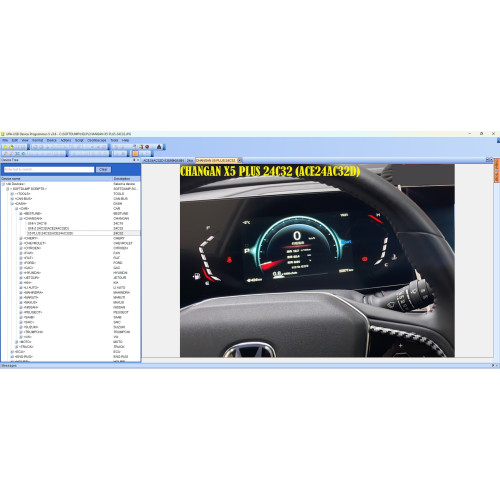Select the MAHINDRA tree item
Screen dimensions: 500x500
[x=34, y=292]
